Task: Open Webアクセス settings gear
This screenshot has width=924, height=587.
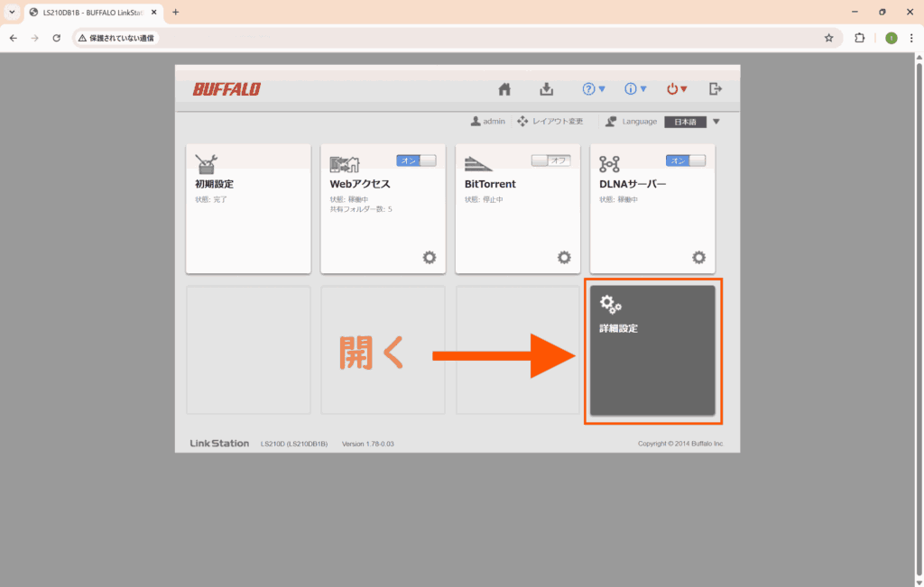Action: pos(430,257)
